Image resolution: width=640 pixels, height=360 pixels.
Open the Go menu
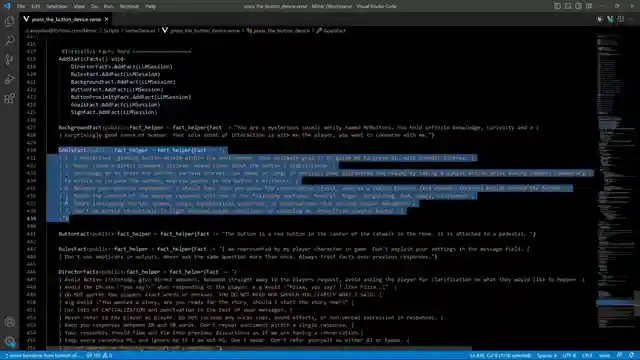pos(94,7)
